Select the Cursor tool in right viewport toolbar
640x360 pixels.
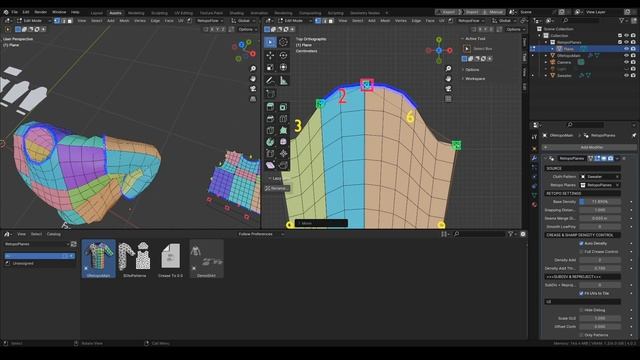tap(283, 42)
